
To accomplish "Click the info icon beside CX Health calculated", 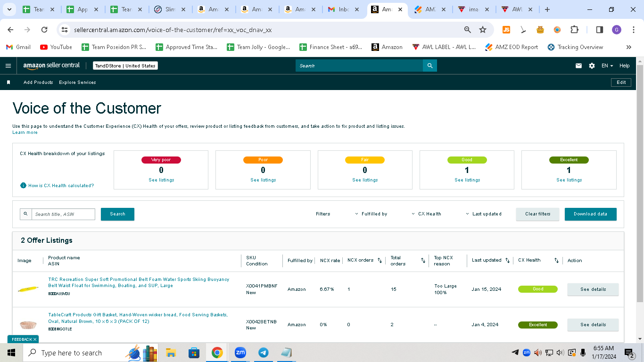I will (23, 186).
